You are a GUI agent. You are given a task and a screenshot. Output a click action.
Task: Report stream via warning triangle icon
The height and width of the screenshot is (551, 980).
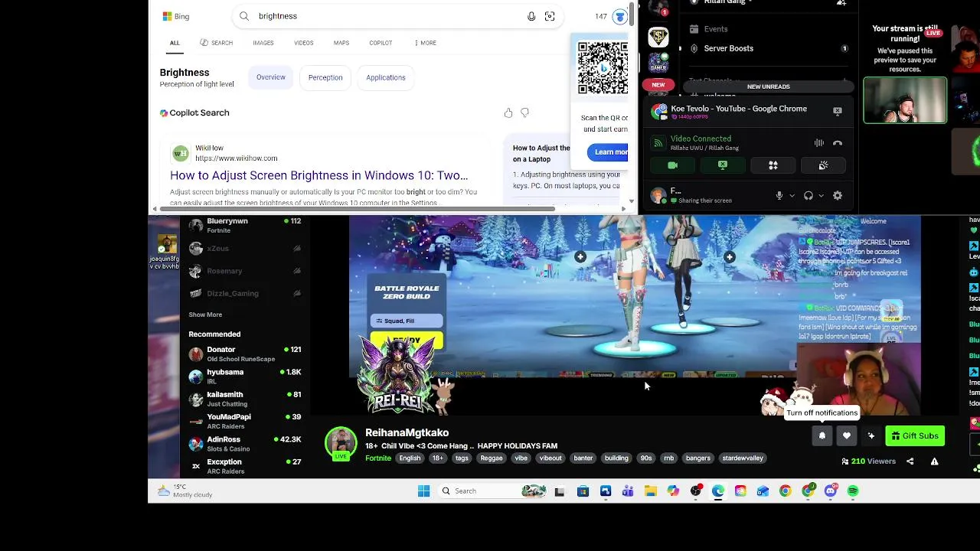[x=934, y=461]
